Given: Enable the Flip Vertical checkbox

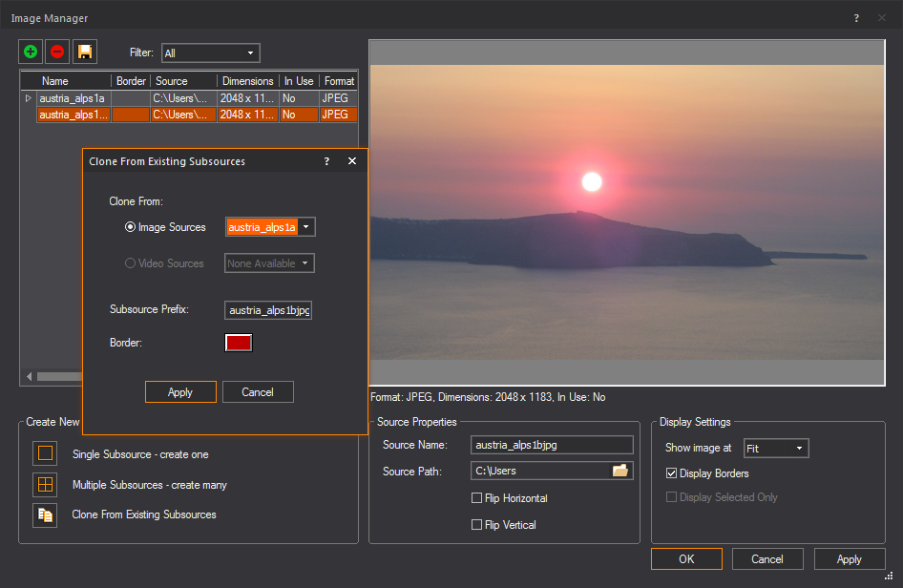Looking at the screenshot, I should 477,525.
